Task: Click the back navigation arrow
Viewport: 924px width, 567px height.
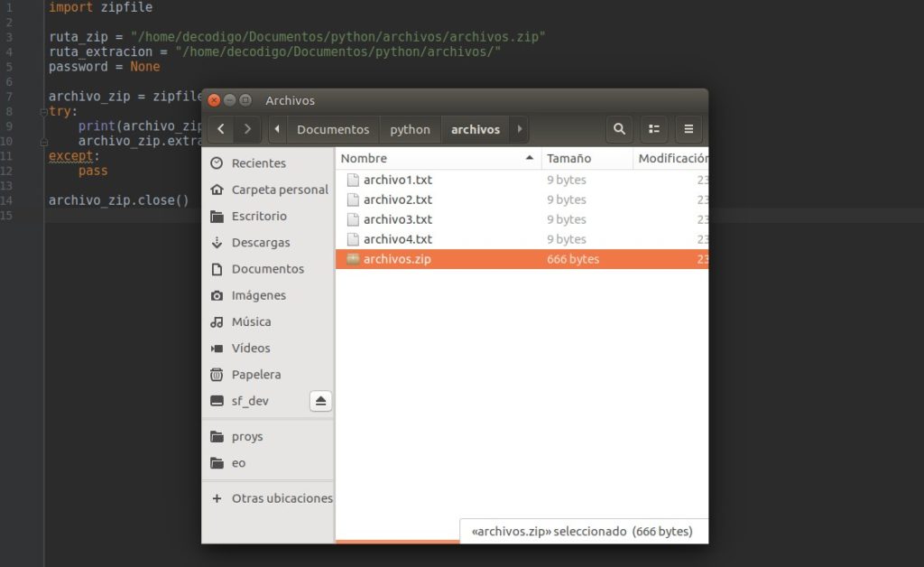Action: 220,129
